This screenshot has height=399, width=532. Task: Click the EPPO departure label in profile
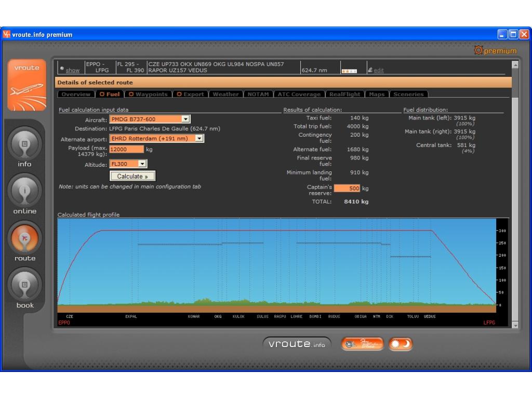(64, 323)
